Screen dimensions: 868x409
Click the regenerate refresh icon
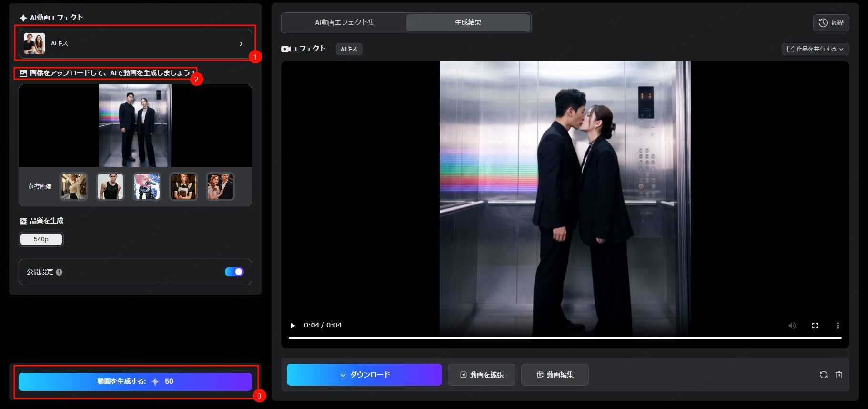click(823, 375)
